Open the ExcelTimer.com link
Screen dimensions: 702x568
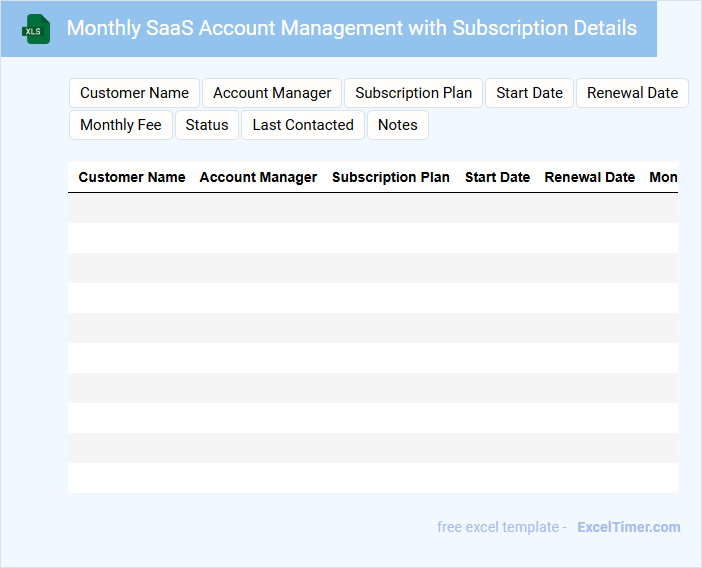(x=628, y=527)
